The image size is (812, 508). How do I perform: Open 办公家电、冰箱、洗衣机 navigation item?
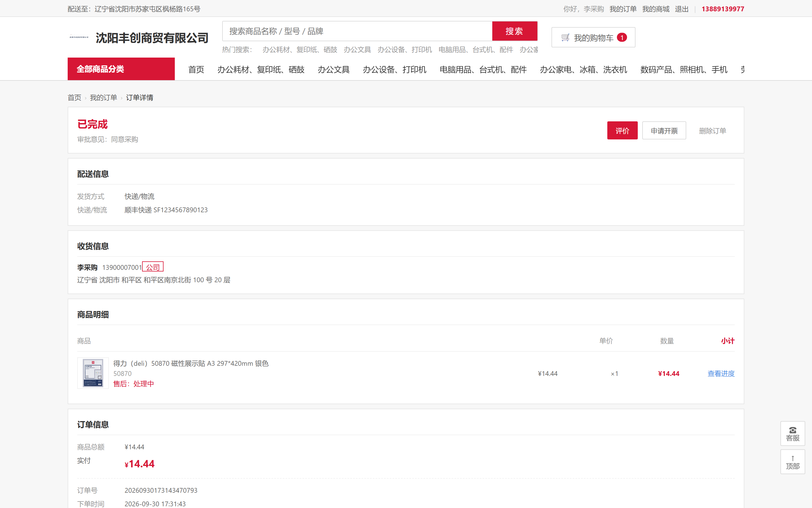(584, 69)
